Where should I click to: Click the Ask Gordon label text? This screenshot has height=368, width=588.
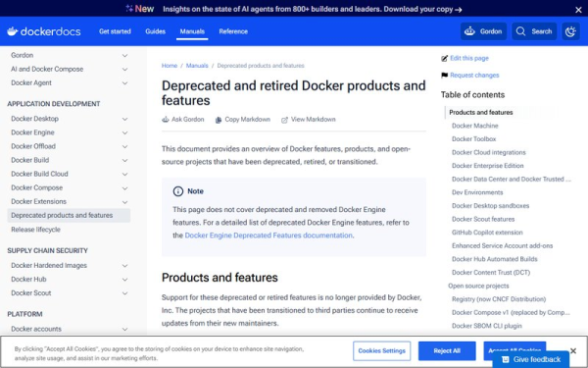click(x=188, y=120)
